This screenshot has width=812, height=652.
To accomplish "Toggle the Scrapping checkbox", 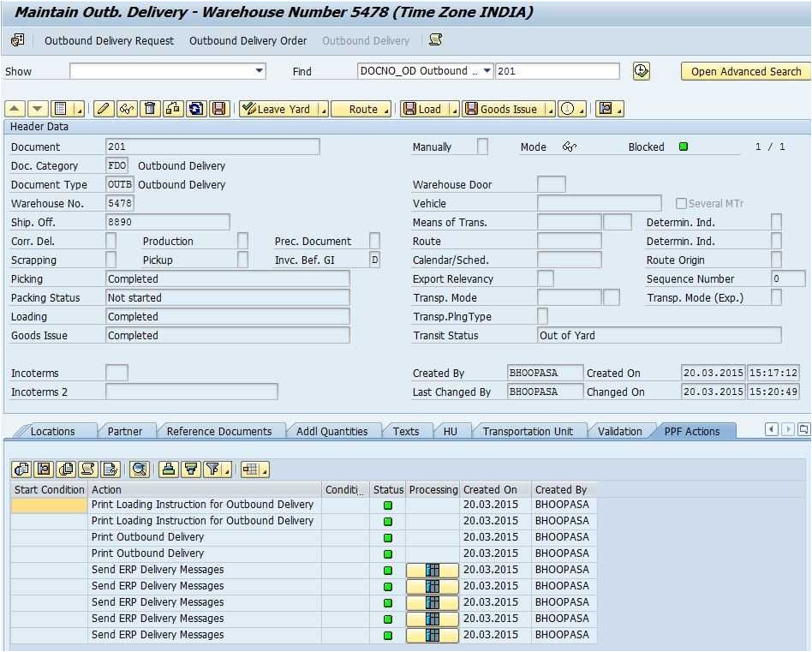I will coord(110,260).
